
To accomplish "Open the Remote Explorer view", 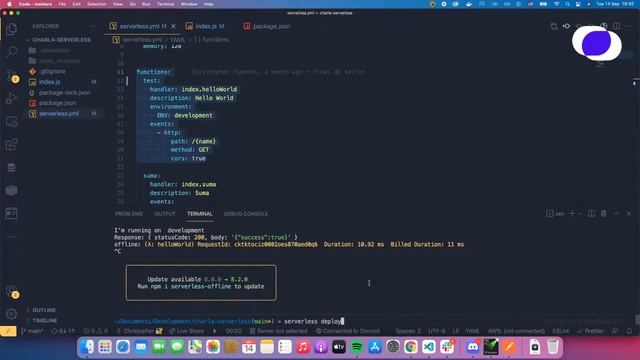I will click(x=11, y=122).
